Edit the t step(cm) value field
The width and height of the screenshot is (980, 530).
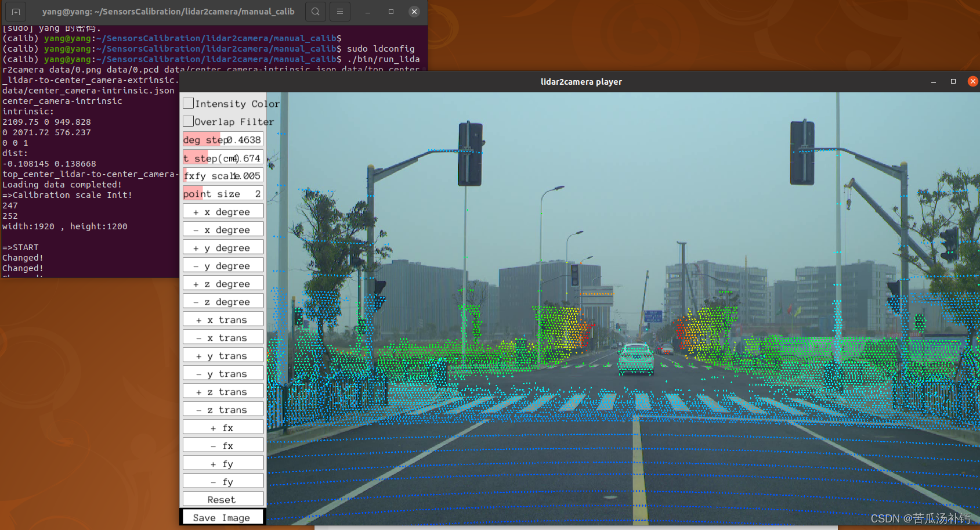241,157
